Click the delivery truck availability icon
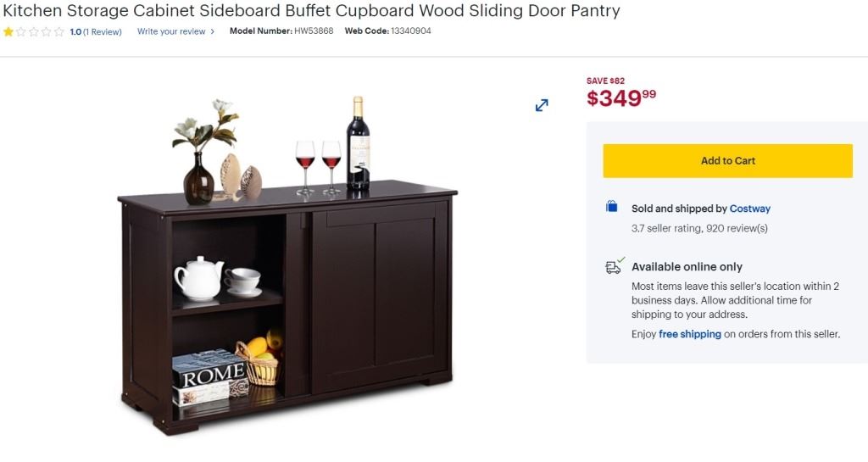This screenshot has height=462, width=868. (x=615, y=266)
